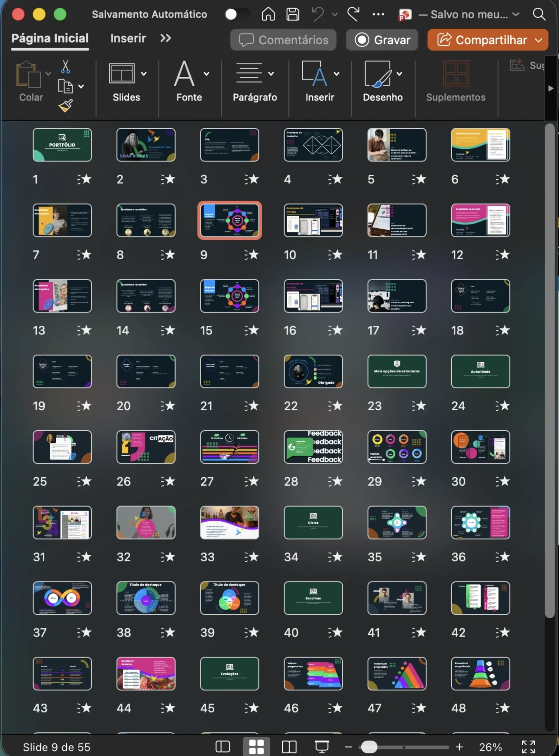Select slide 33 photo collage thumbnail
The height and width of the screenshot is (756, 559).
tap(229, 522)
